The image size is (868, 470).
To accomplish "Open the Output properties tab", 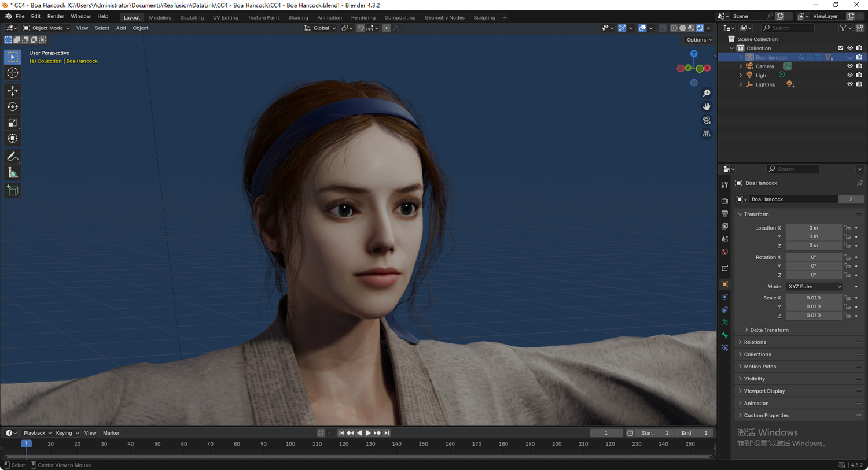I will point(724,214).
